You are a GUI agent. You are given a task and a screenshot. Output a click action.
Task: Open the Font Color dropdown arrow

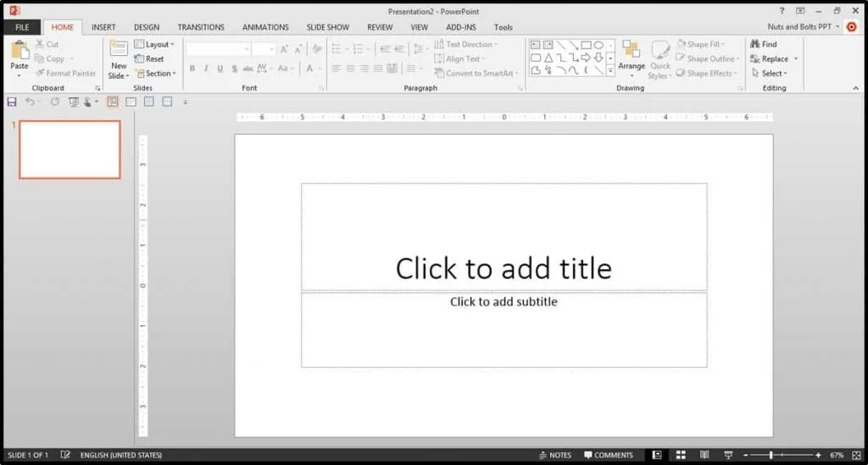point(320,69)
